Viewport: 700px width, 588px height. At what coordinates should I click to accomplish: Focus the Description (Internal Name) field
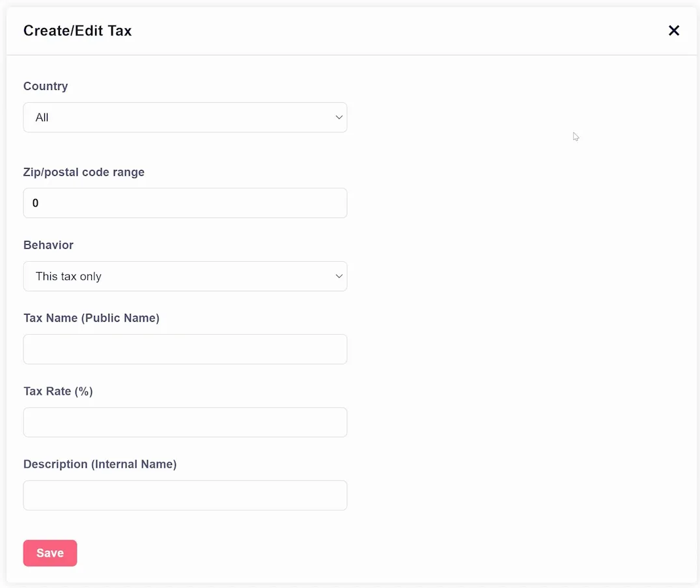coord(186,495)
